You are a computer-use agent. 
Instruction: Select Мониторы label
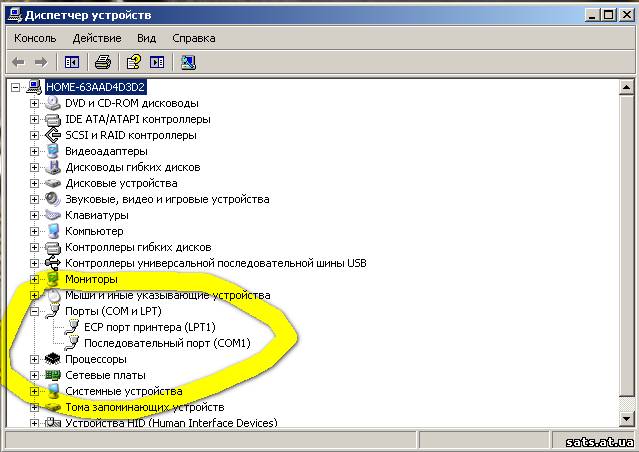coord(91,279)
